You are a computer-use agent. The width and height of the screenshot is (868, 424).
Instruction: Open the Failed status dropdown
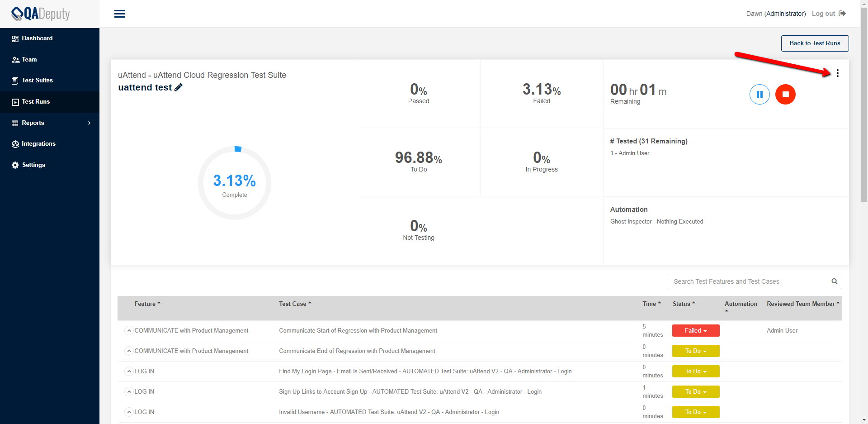[696, 331]
